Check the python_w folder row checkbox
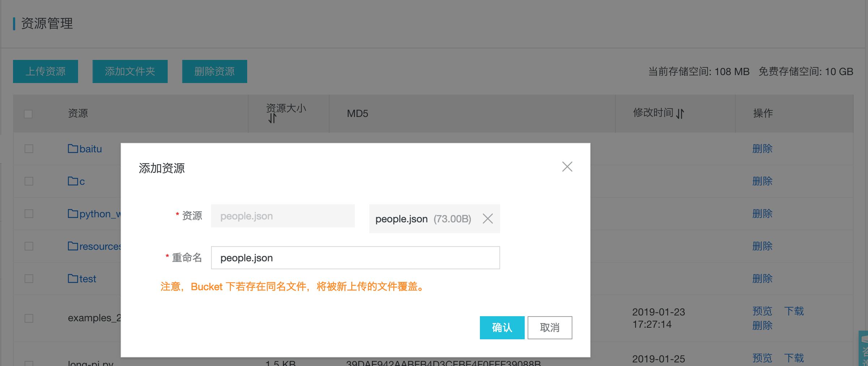 pyautogui.click(x=29, y=214)
